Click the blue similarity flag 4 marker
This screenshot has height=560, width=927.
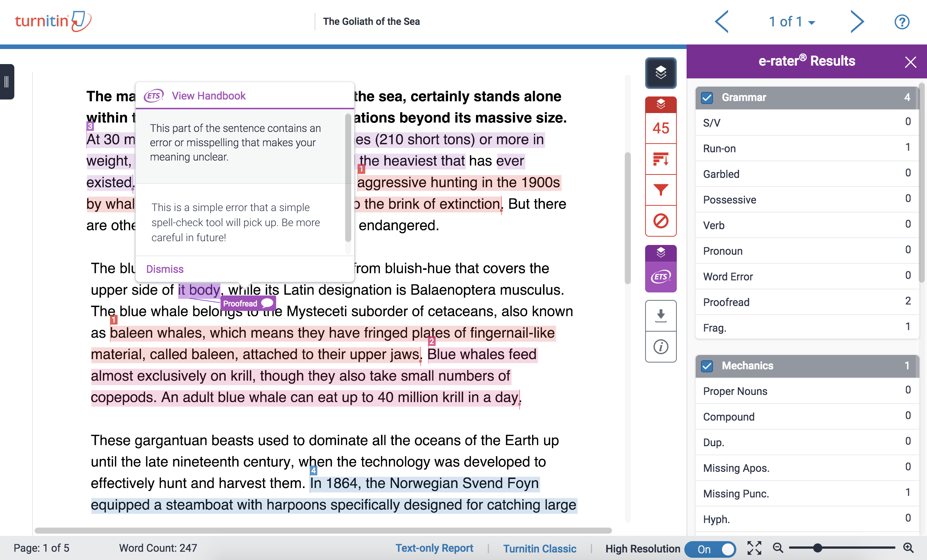(313, 470)
